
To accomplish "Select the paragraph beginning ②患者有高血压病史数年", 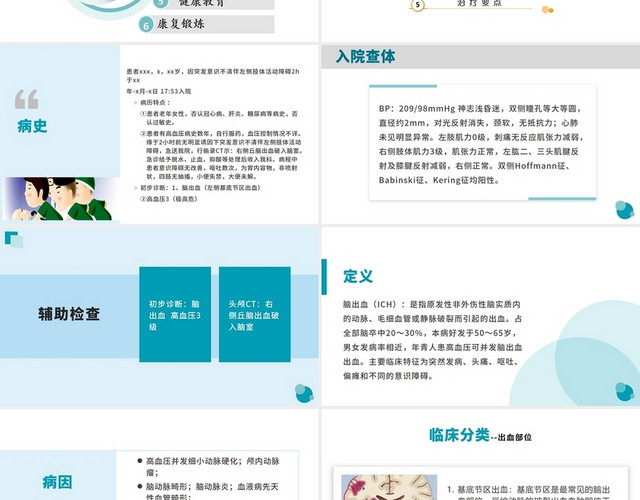I will point(222,155).
